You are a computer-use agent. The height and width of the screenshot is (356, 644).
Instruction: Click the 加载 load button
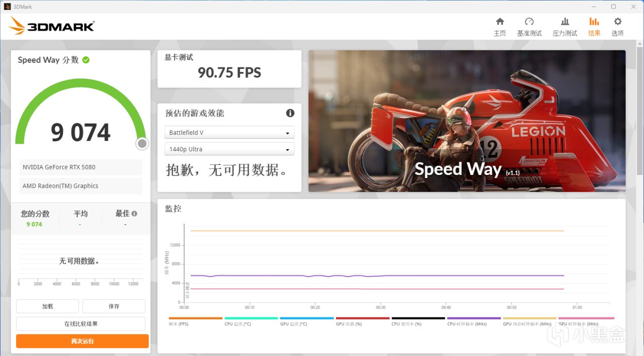pos(47,306)
